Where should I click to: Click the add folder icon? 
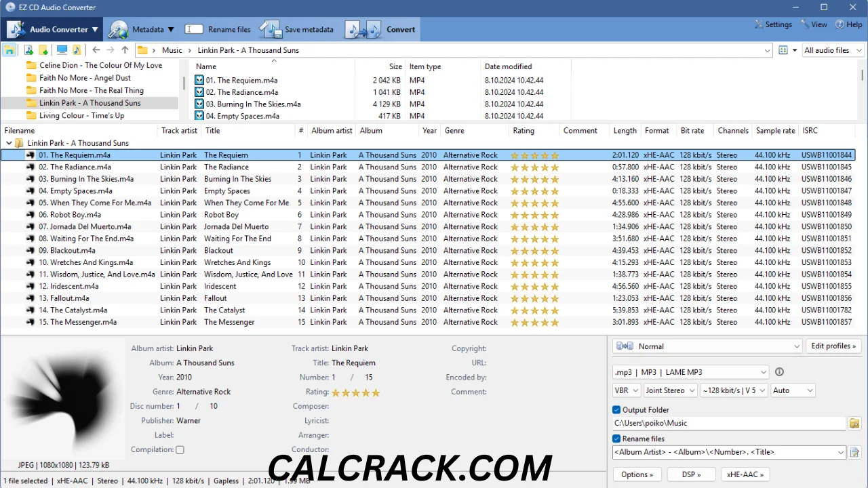(x=43, y=50)
